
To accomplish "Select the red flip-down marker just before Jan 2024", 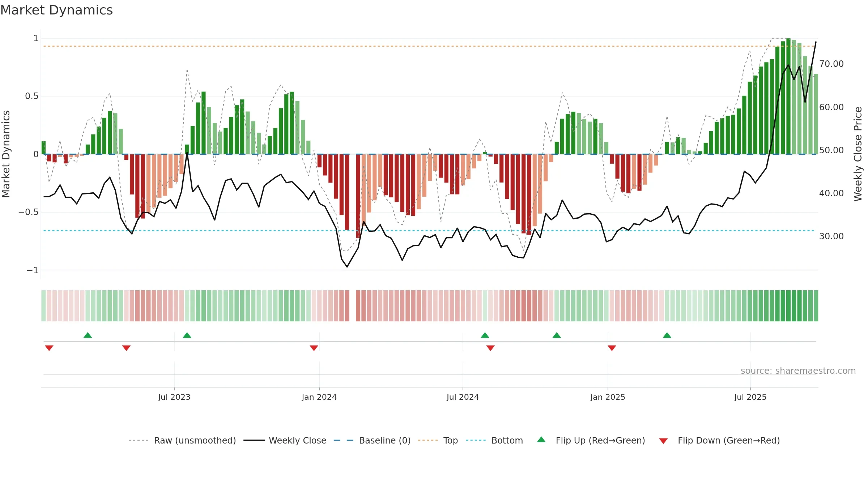I will pos(314,348).
